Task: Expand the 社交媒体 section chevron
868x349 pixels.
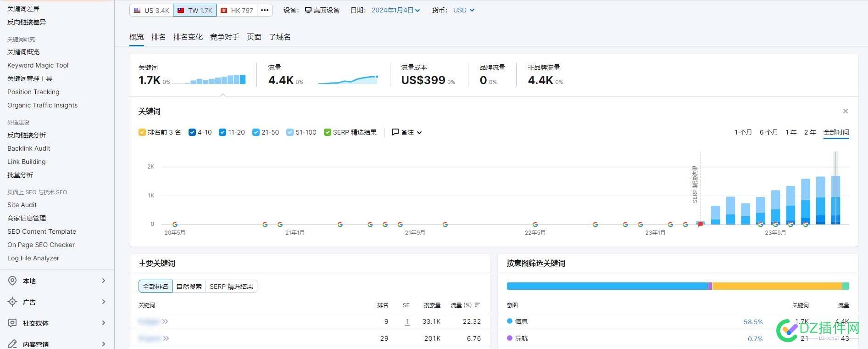Action: [104, 323]
